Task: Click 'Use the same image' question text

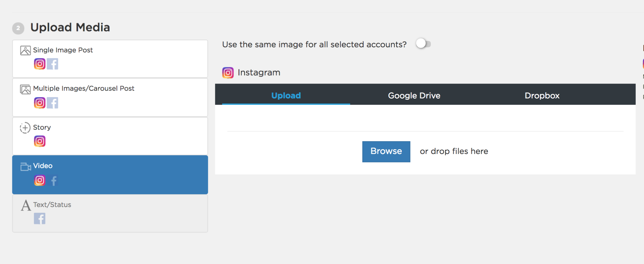Action: tap(314, 44)
